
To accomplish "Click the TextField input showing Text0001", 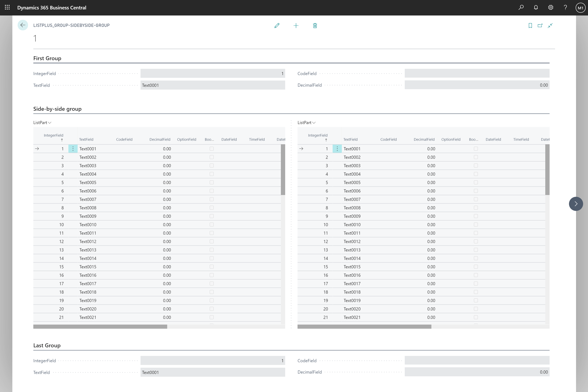I will pos(213,85).
